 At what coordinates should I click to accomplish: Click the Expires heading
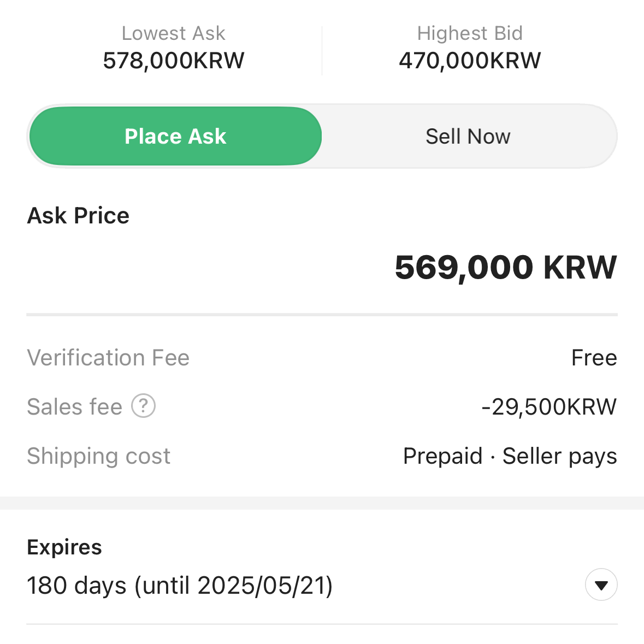point(64,547)
